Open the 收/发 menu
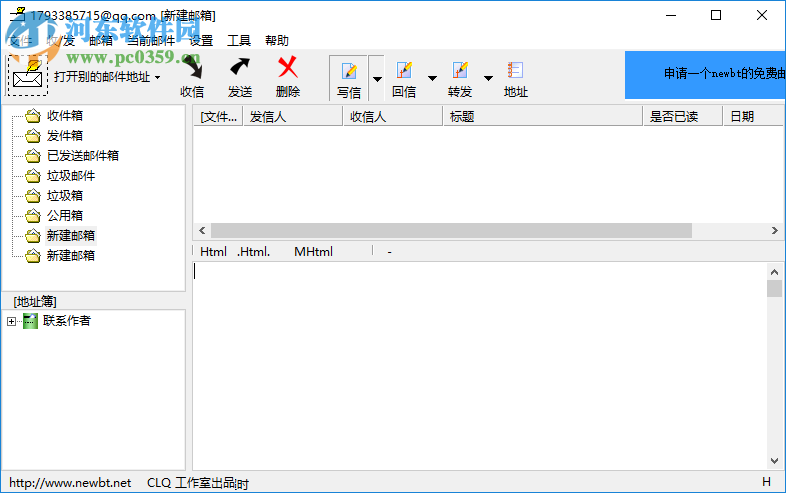The height and width of the screenshot is (493, 786). coord(61,41)
